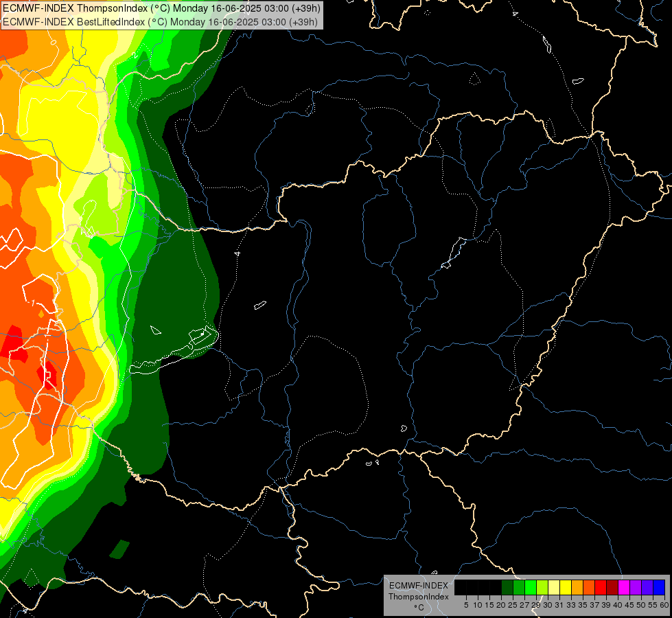This screenshot has width=672, height=618.
Task: Click the '°C' unit label in legend
Action: pos(419,608)
